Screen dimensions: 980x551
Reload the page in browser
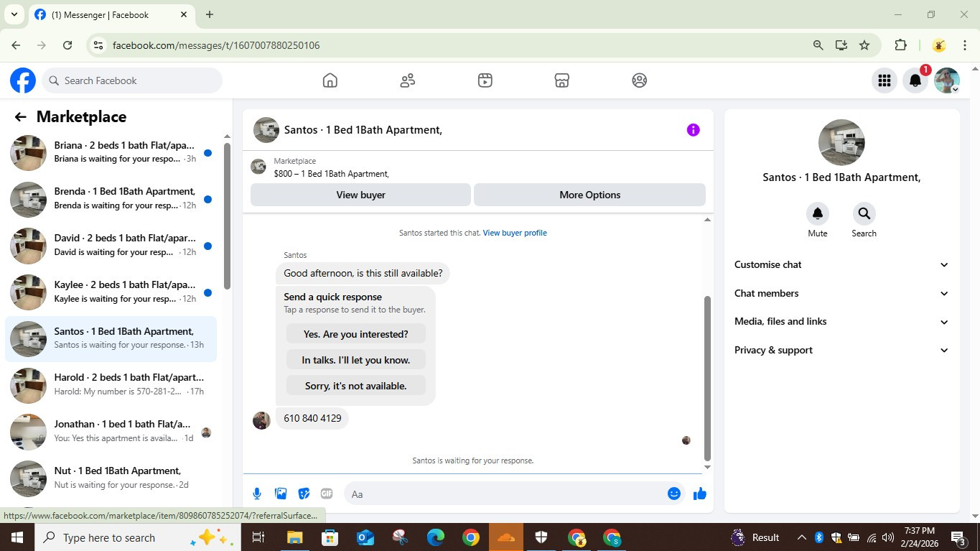67,45
